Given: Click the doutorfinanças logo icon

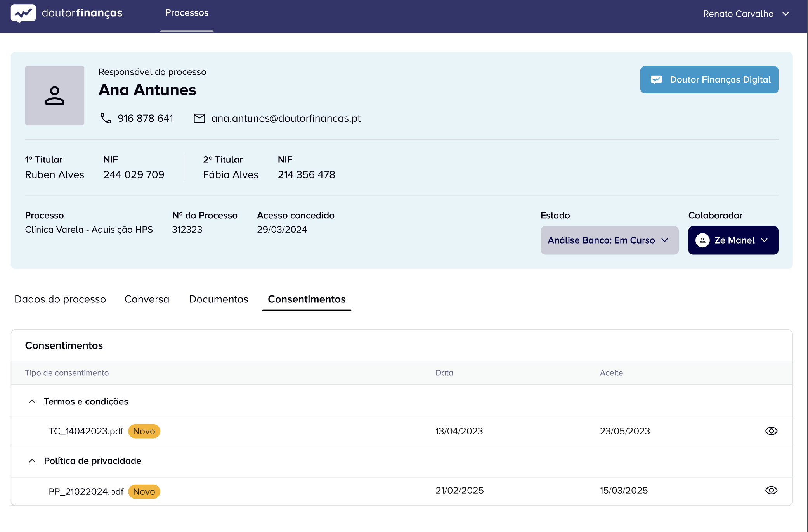Looking at the screenshot, I should (x=23, y=13).
